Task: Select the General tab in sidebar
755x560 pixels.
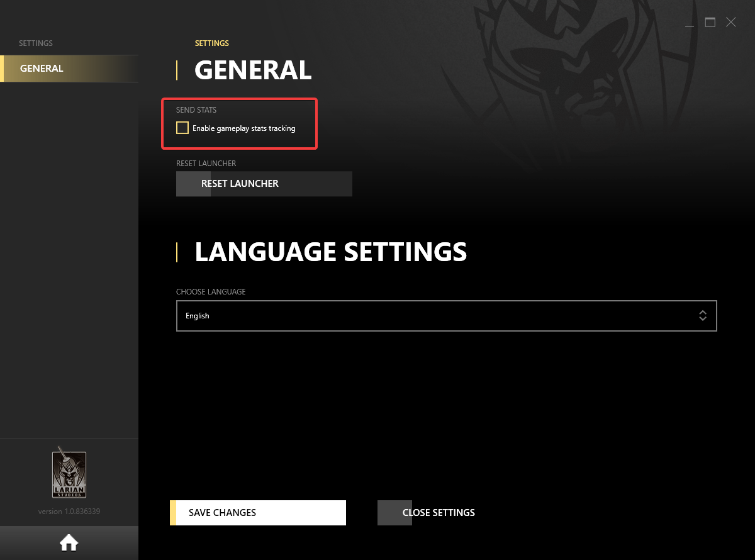Action: [69, 69]
